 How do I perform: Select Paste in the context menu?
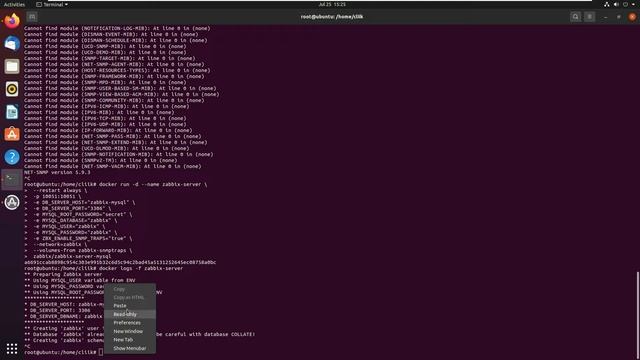click(130, 306)
